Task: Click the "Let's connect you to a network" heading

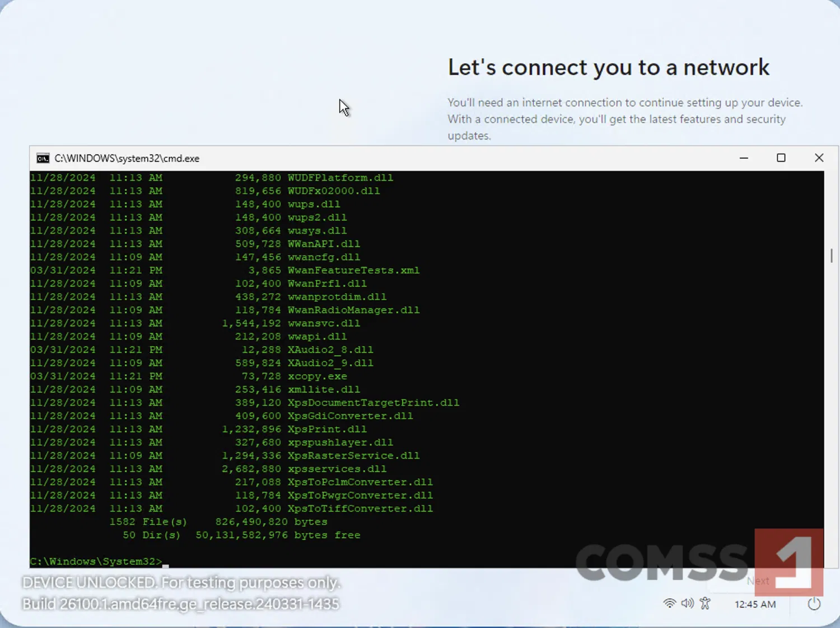Action: click(x=609, y=67)
